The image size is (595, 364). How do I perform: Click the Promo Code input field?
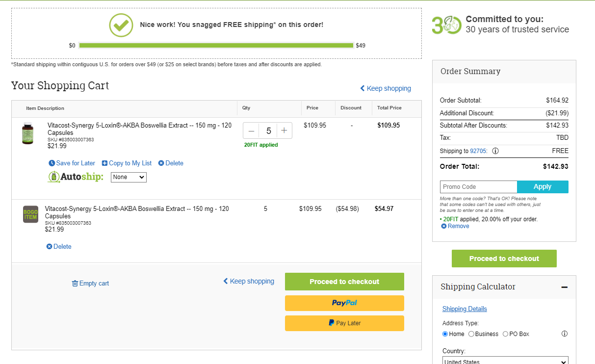coord(479,187)
